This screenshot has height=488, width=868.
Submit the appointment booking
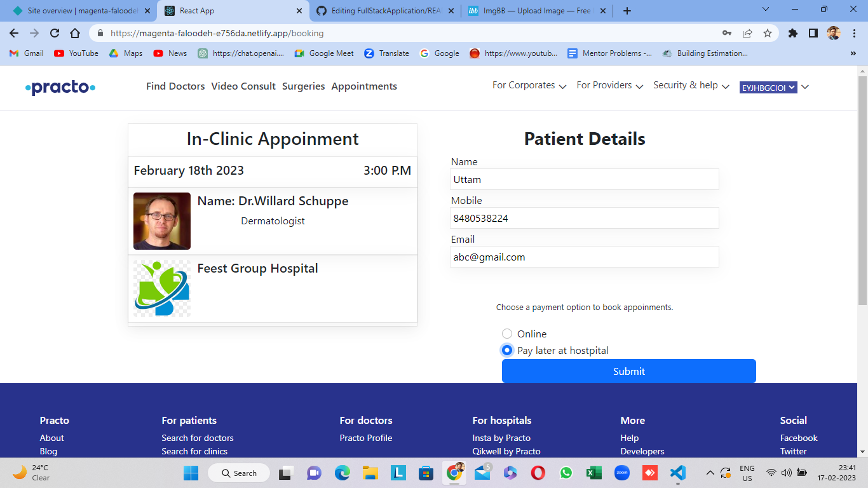[629, 371]
